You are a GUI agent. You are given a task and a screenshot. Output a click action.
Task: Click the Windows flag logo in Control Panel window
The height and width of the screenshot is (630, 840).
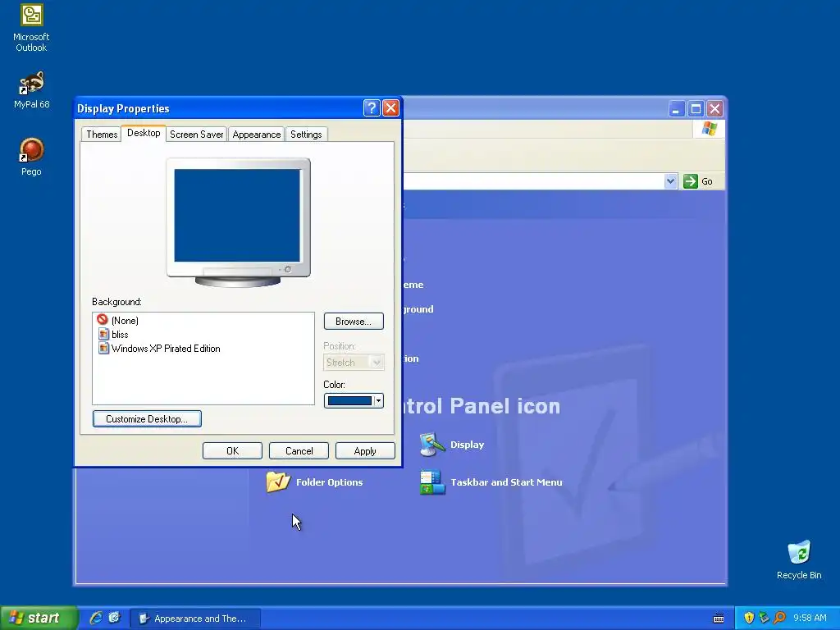tap(710, 129)
